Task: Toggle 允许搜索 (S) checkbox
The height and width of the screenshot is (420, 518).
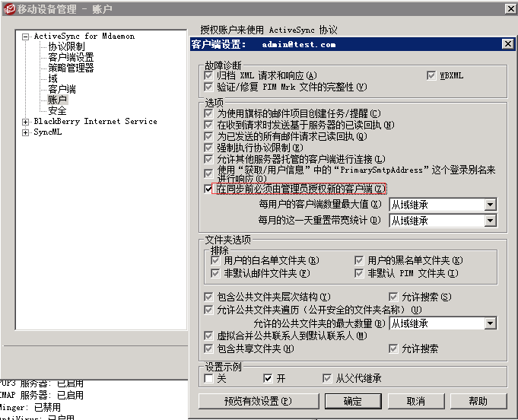Action: [393, 297]
